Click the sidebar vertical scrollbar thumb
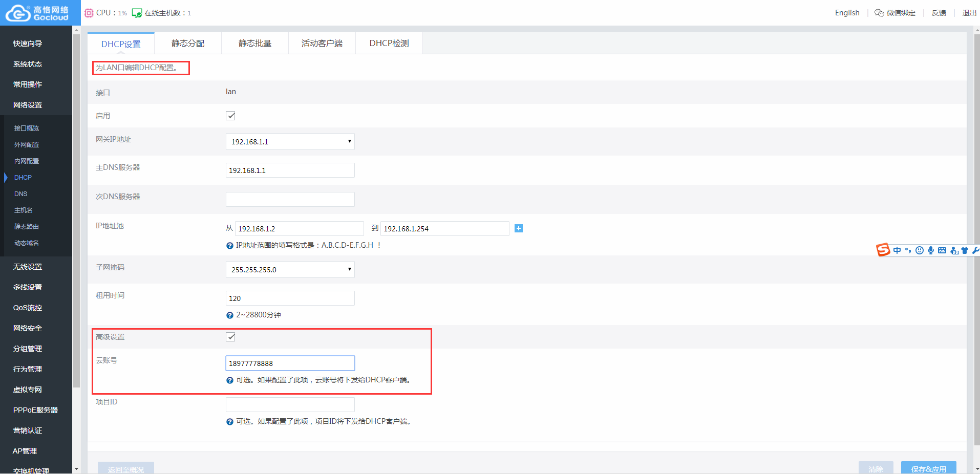This screenshot has height=474, width=980. (x=77, y=210)
